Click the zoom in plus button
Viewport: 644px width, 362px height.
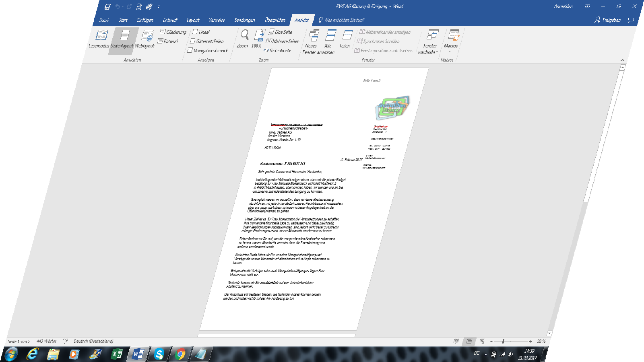(530, 341)
